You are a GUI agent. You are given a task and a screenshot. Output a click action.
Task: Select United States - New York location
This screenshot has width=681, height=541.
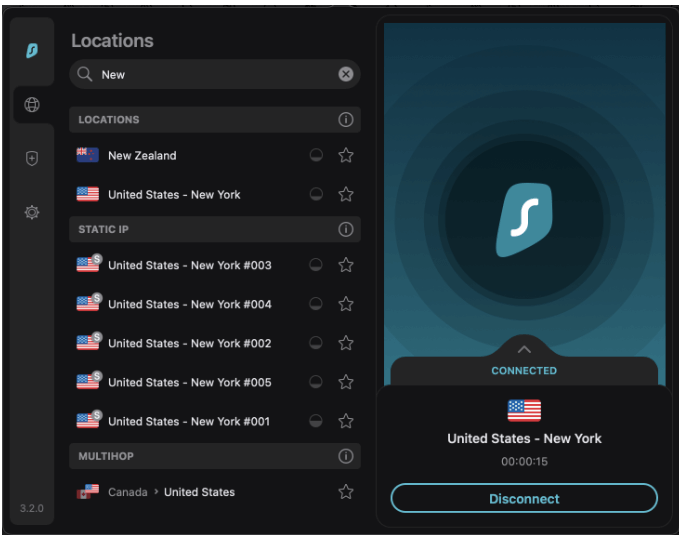click(x=215, y=194)
